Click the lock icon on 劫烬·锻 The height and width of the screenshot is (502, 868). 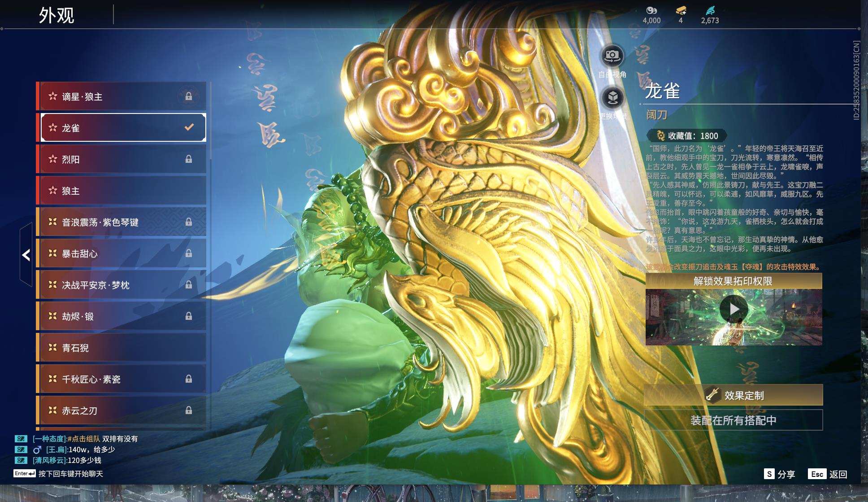point(189,316)
